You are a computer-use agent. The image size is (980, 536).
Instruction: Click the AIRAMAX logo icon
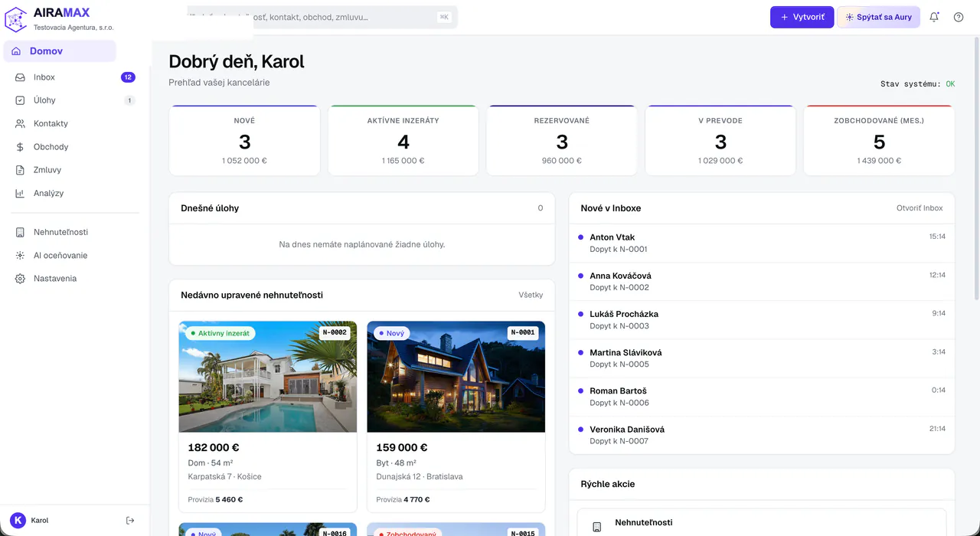pos(16,18)
